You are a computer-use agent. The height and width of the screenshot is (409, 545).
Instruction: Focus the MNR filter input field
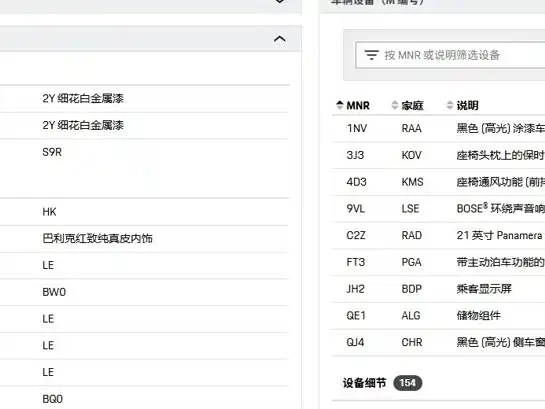pos(450,55)
